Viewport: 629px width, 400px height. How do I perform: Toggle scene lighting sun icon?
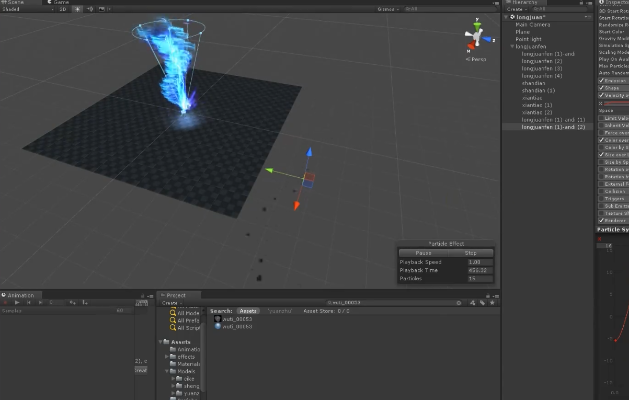coord(77,9)
